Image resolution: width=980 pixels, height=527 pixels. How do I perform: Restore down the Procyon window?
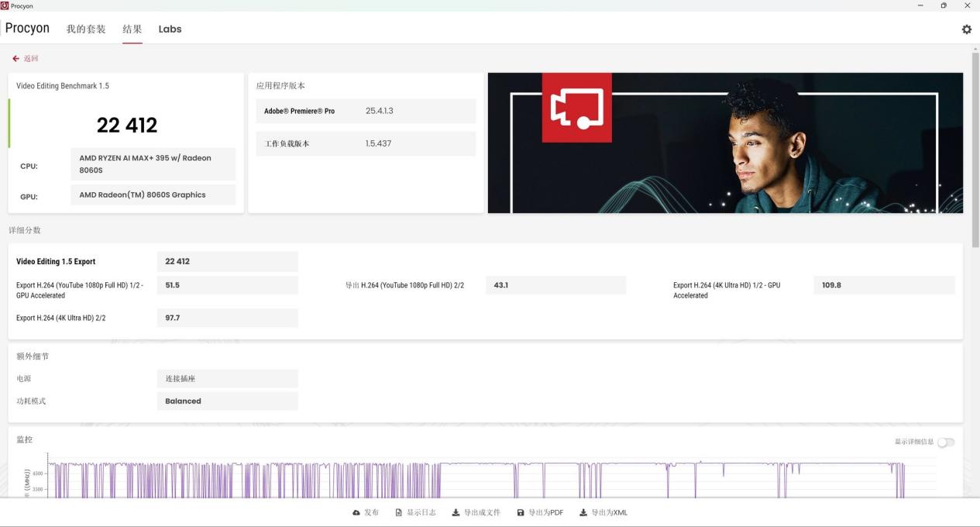[943, 5]
